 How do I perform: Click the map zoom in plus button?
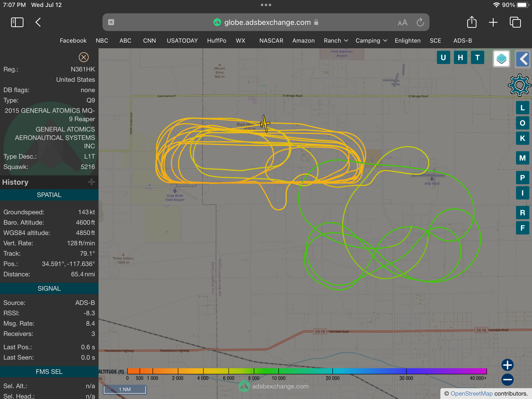pos(507,365)
